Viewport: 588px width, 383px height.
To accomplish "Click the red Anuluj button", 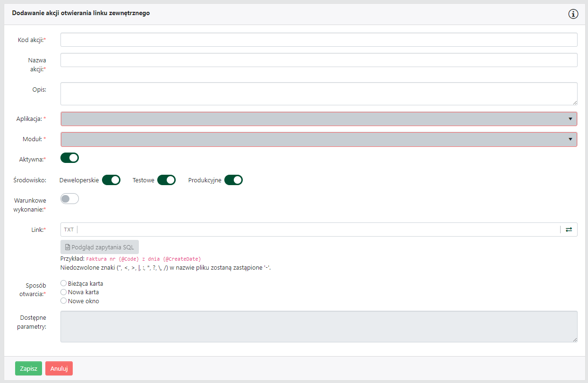I will coord(59,368).
